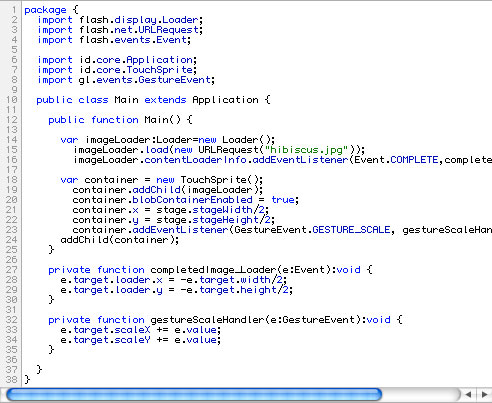This screenshot has width=492, height=403.
Task: Select line number 12 in gutter
Action: (x=11, y=120)
